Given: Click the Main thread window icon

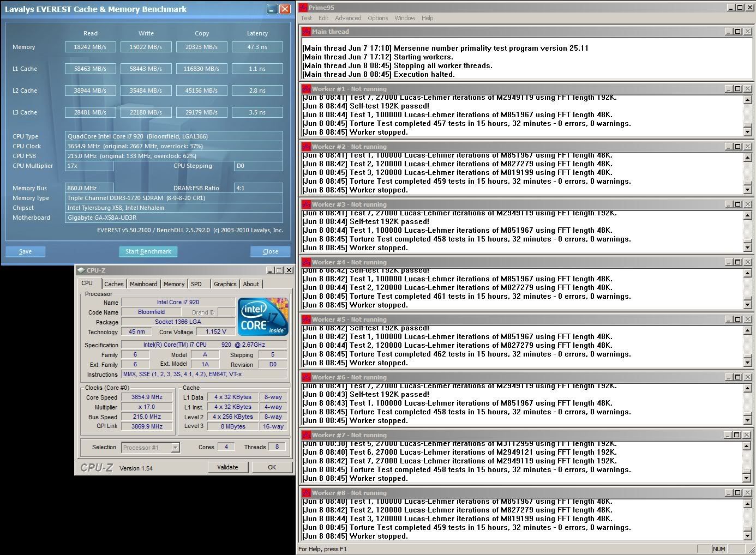Looking at the screenshot, I should [306, 32].
